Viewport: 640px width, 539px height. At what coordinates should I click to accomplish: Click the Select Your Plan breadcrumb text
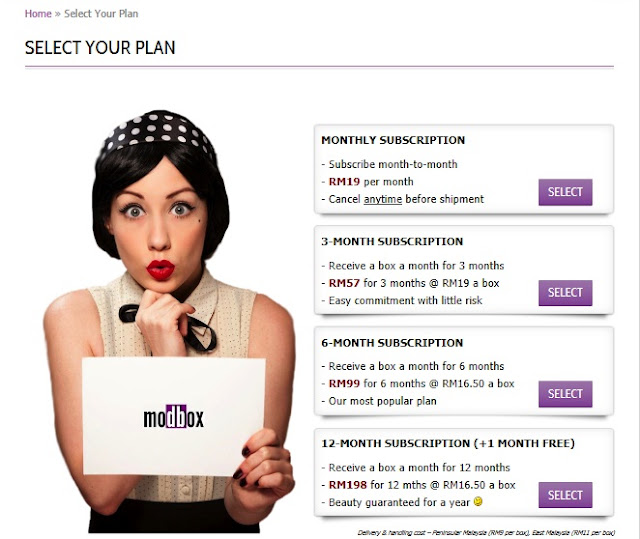[101, 13]
